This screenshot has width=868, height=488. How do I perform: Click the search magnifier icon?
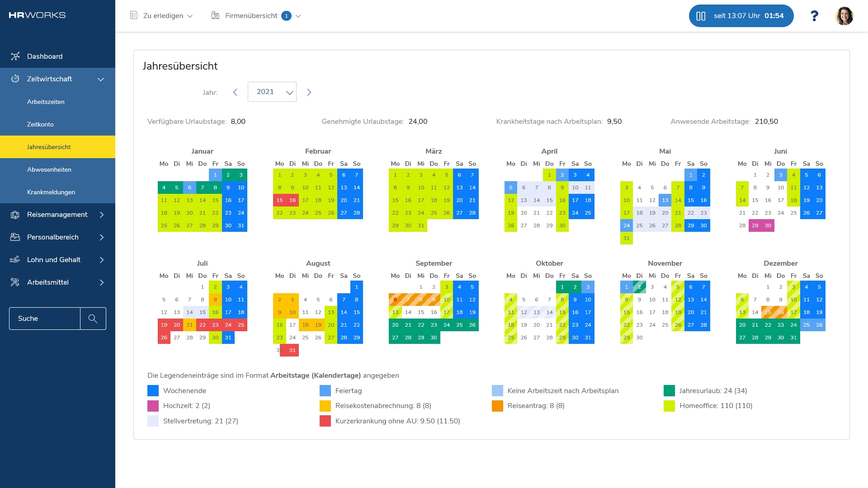point(93,319)
